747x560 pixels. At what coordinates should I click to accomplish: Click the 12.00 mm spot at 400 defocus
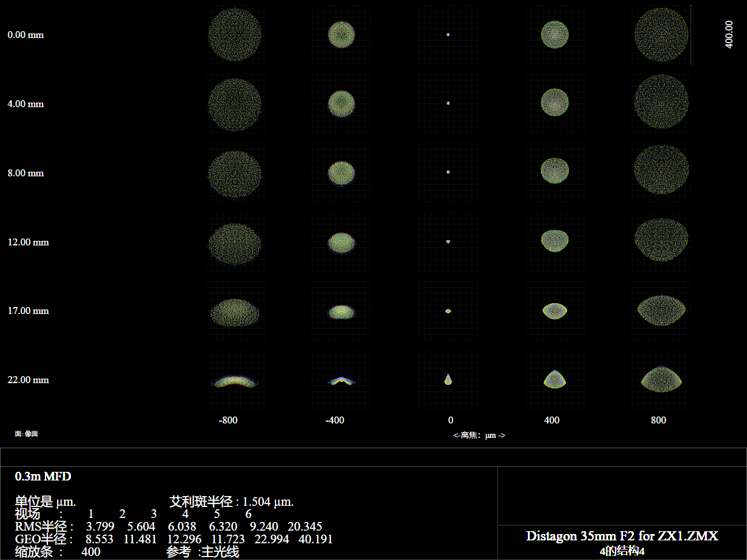[554, 240]
